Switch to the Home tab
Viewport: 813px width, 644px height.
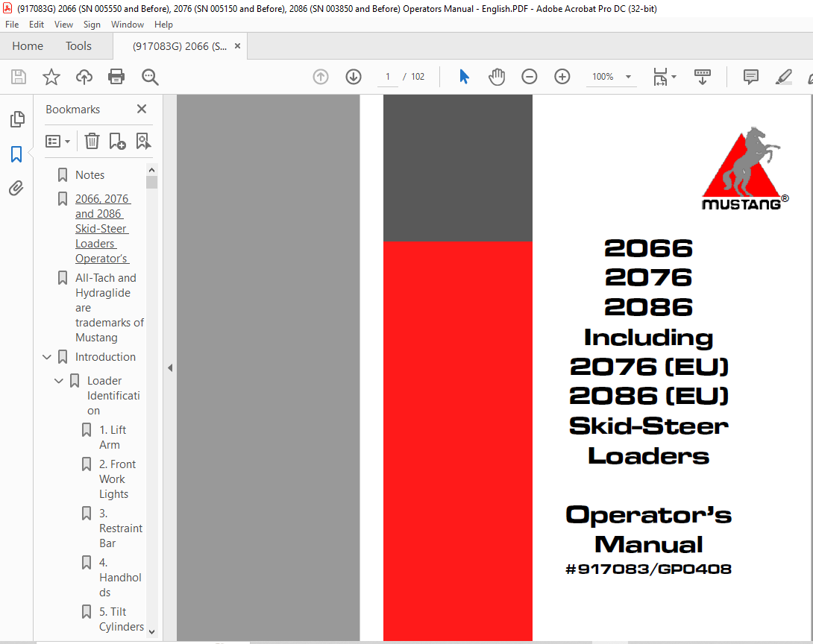pyautogui.click(x=28, y=46)
